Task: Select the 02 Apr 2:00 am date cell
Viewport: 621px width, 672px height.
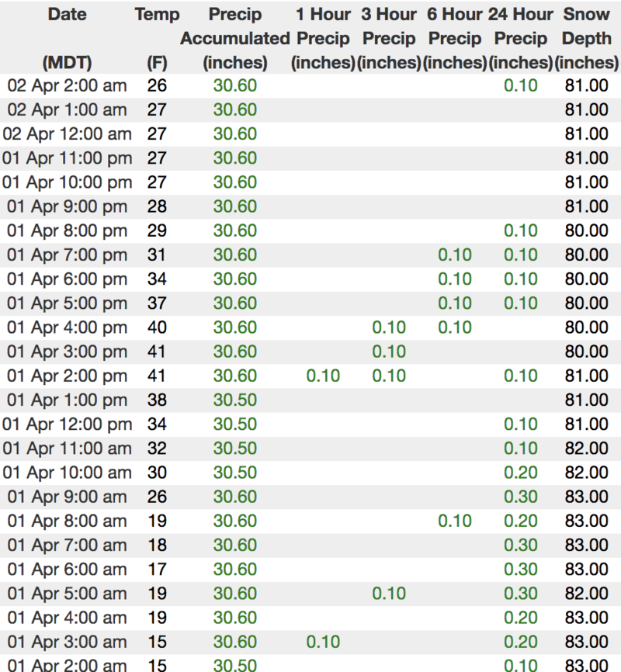Action: pyautogui.click(x=67, y=85)
